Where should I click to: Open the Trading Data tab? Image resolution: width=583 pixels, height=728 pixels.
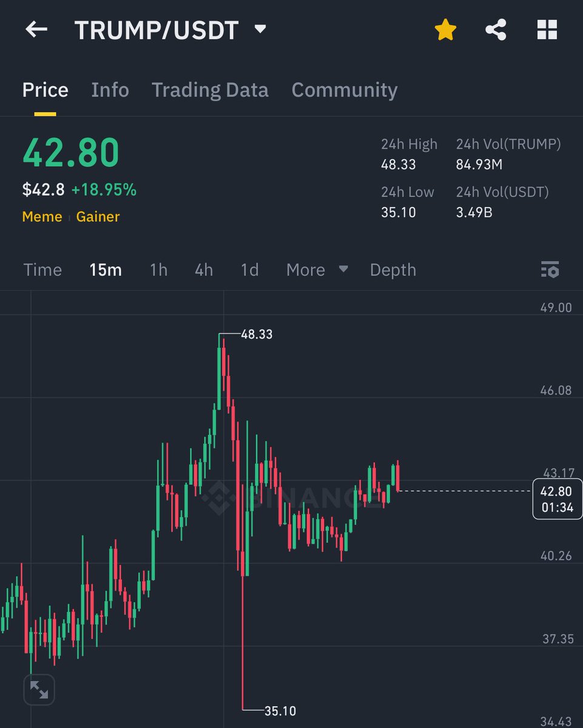210,90
